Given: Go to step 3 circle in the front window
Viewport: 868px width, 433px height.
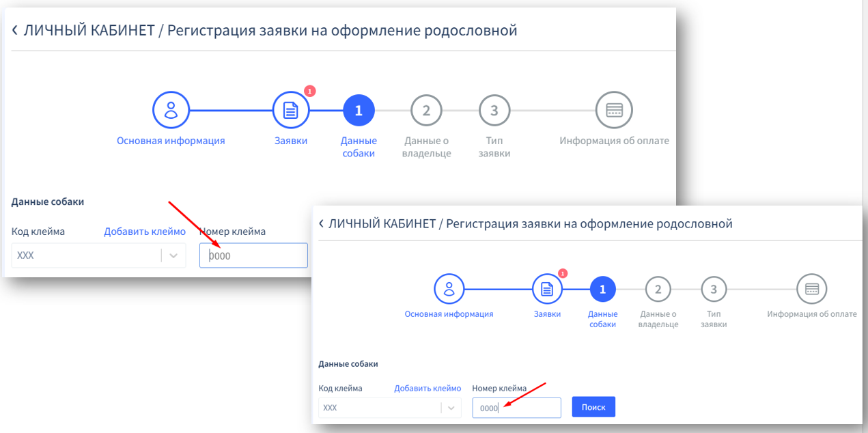Looking at the screenshot, I should pos(714,289).
